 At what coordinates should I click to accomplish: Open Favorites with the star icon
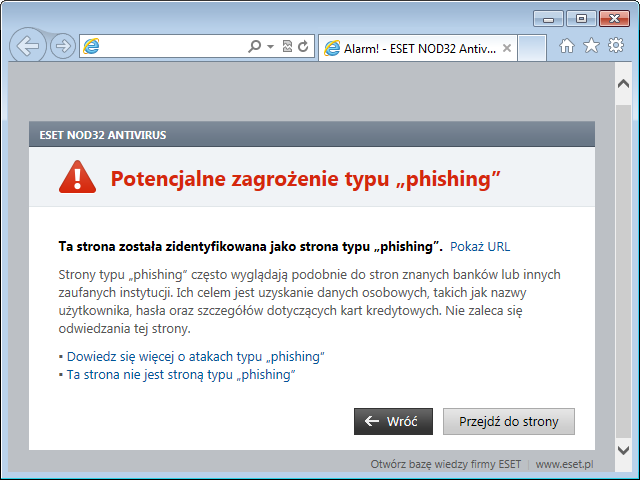pyautogui.click(x=591, y=45)
